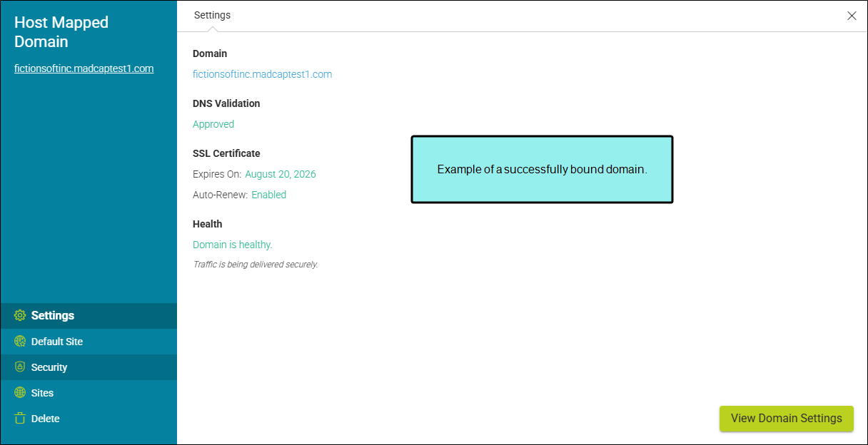868x445 pixels.
Task: Click the domain link under Domain heading
Action: 262,74
